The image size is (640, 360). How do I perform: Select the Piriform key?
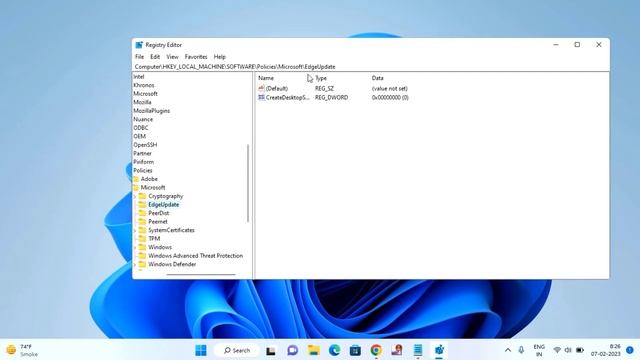point(143,162)
